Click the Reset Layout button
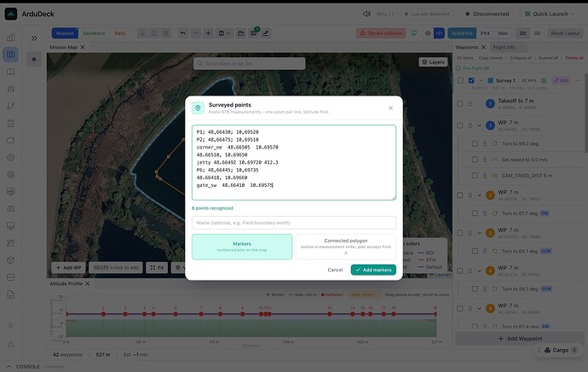The width and height of the screenshot is (588, 372). tap(565, 33)
